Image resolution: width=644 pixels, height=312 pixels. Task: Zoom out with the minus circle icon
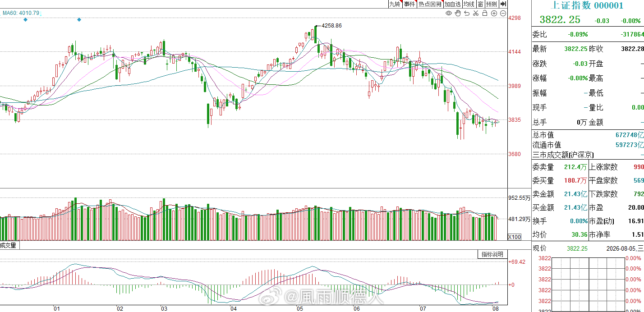[503, 14]
